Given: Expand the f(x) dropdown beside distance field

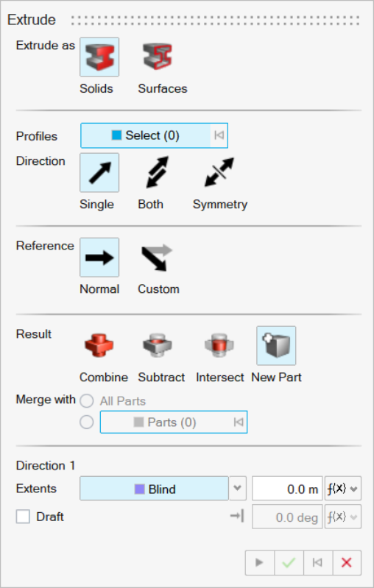Looking at the screenshot, I should 343,488.
